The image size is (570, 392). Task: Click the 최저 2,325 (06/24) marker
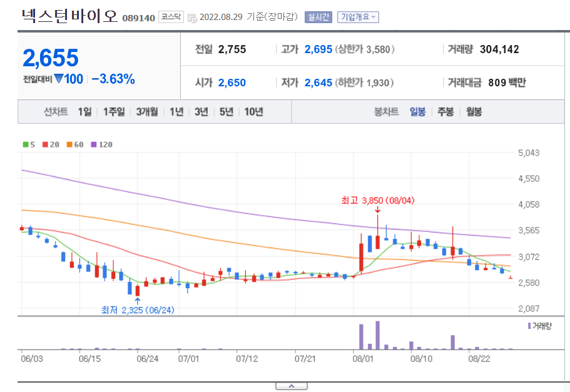pyautogui.click(x=138, y=310)
